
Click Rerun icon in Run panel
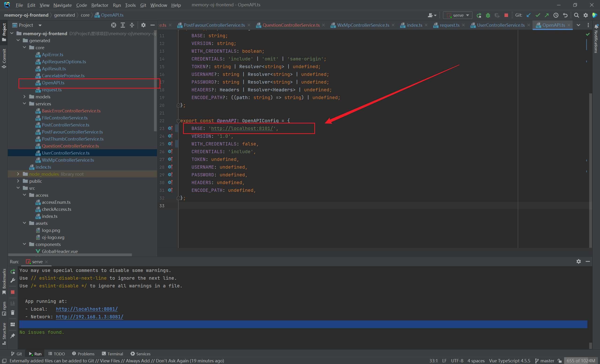click(x=13, y=271)
